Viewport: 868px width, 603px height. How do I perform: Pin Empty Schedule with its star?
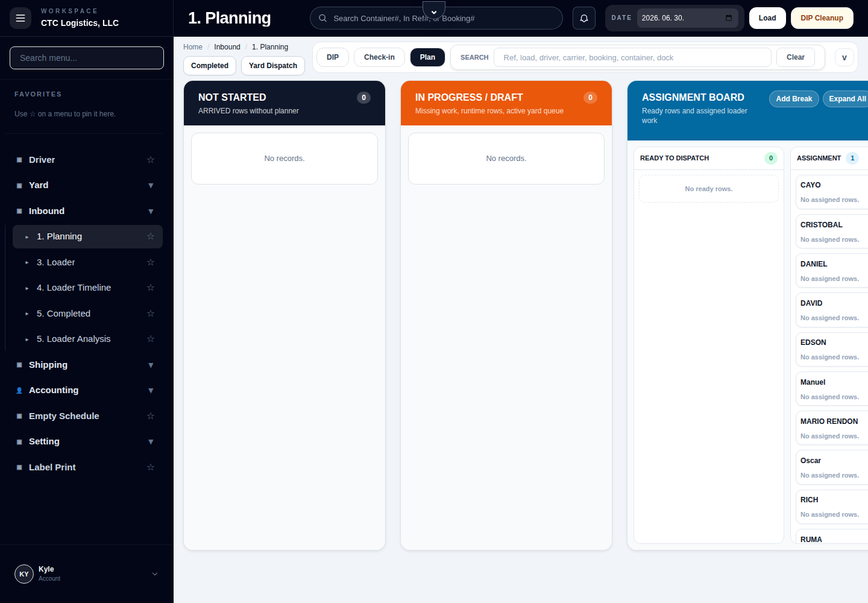click(x=151, y=416)
